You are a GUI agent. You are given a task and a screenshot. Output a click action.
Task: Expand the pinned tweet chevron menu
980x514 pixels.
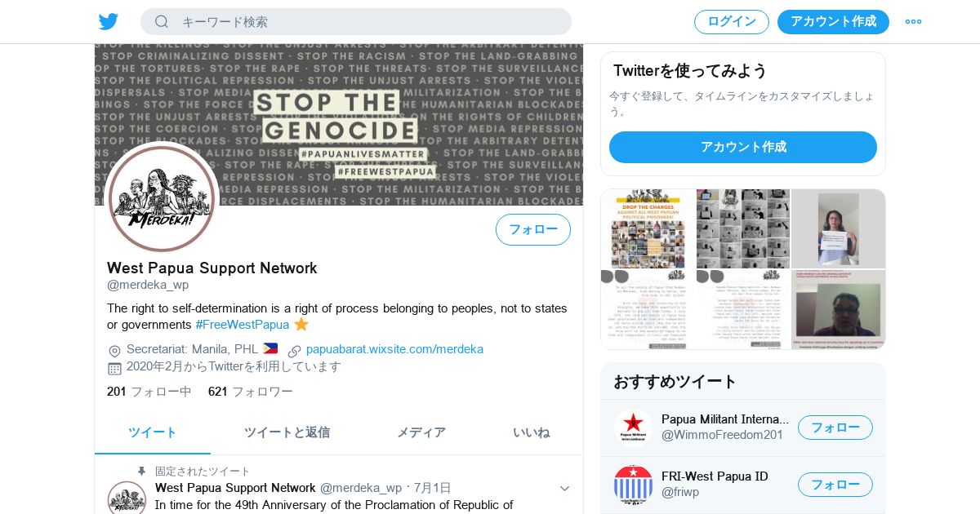pos(564,488)
